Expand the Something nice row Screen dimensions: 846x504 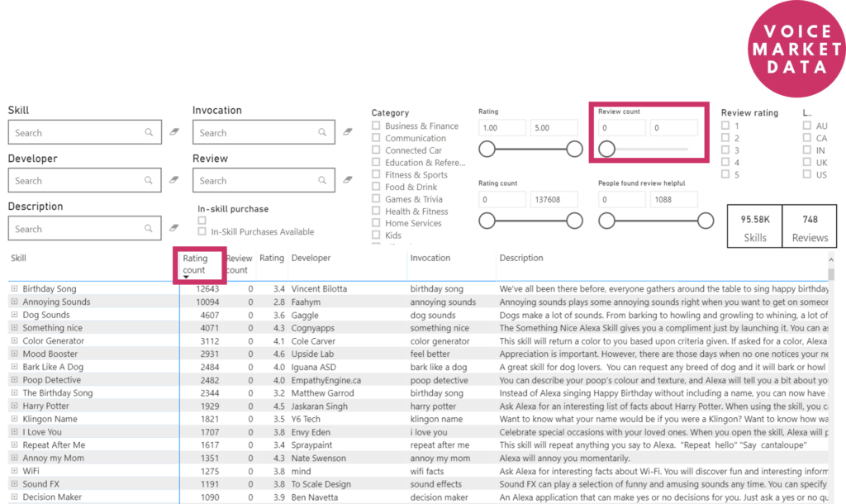15,327
